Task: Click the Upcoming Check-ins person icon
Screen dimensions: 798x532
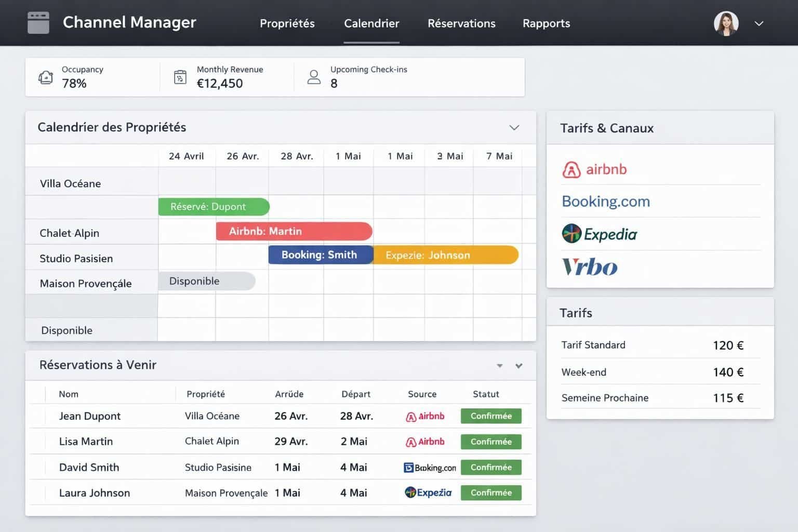Action: (x=314, y=76)
